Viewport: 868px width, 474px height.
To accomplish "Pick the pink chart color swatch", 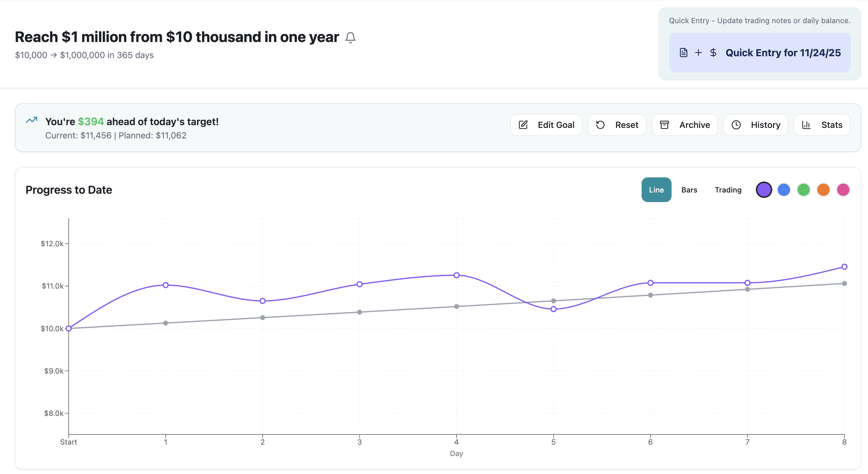I will click(843, 190).
